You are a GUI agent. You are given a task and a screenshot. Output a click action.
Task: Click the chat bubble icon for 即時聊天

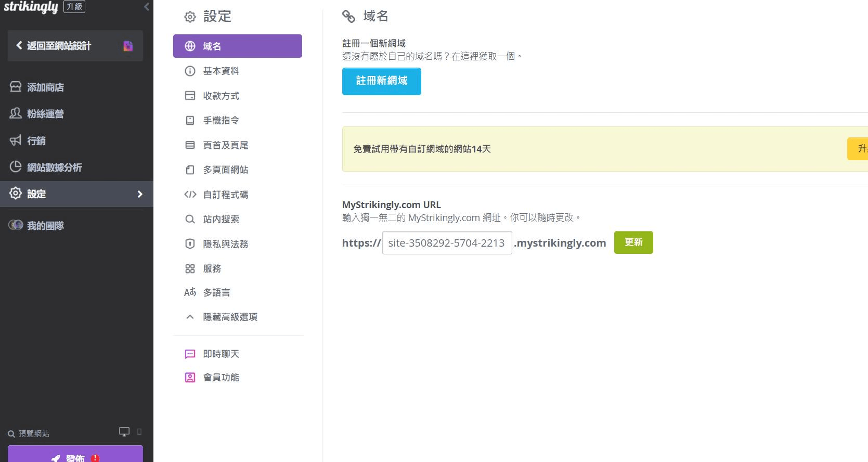(190, 354)
